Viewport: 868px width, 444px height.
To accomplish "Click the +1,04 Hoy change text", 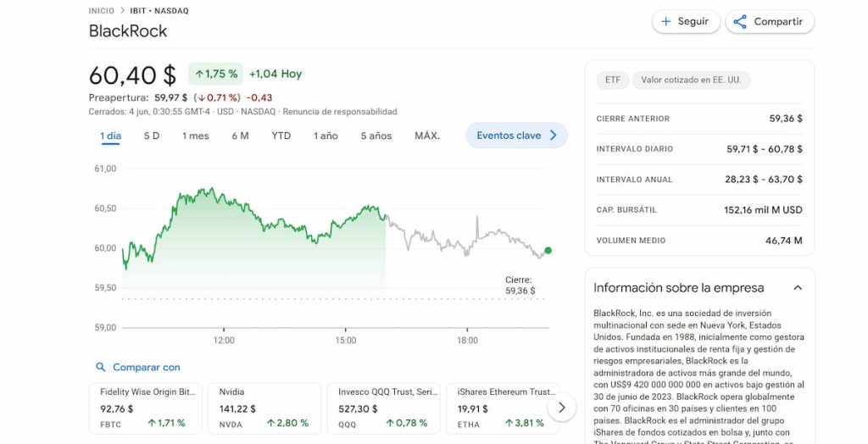I will pyautogui.click(x=275, y=74).
